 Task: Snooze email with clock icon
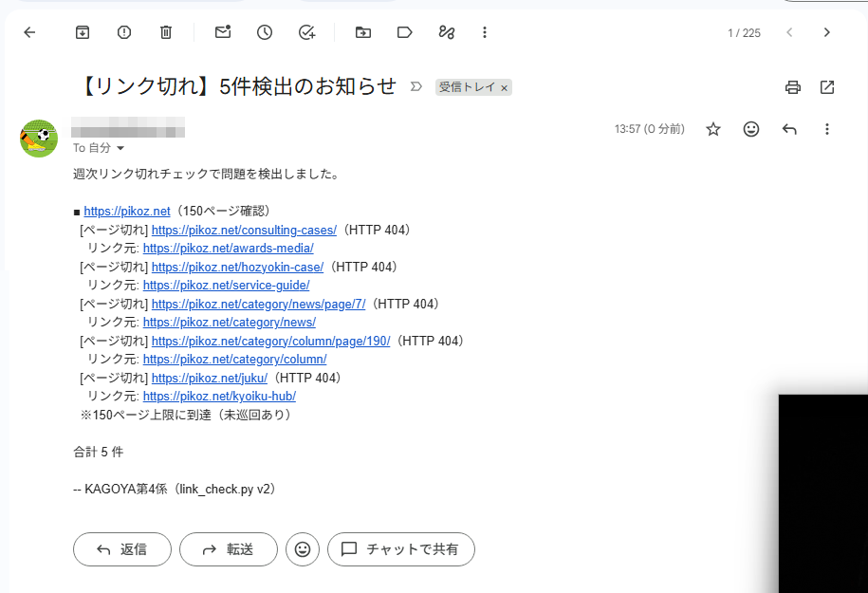click(265, 32)
